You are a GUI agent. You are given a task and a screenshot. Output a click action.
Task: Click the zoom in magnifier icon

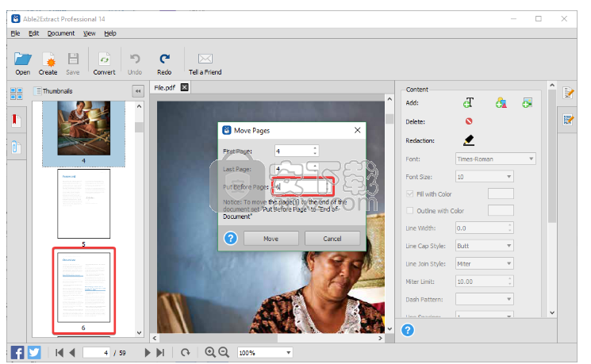210,352
